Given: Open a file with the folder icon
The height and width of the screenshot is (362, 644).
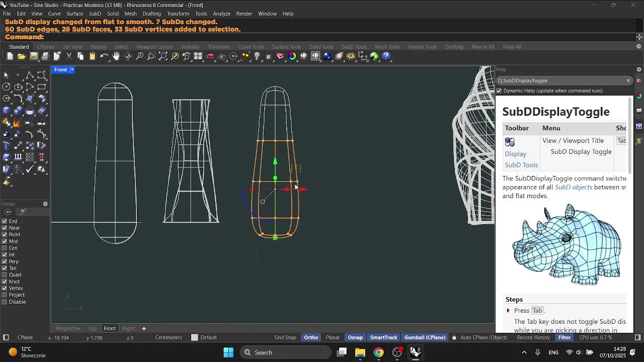Looking at the screenshot, I should coord(22,56).
